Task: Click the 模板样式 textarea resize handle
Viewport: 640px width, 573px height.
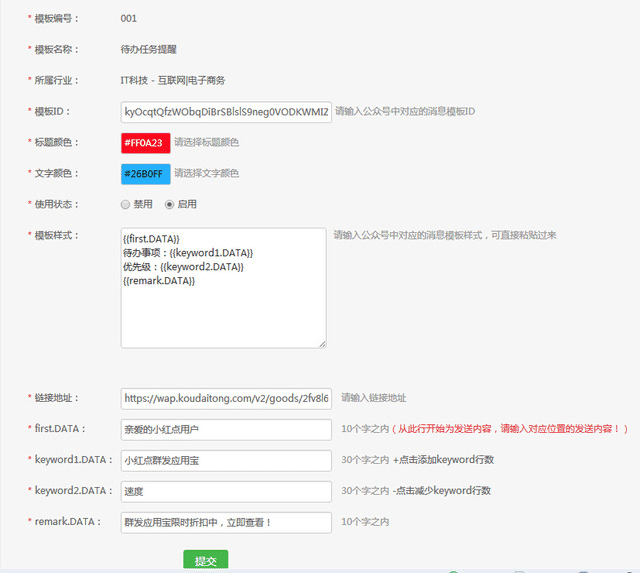Action: point(321,343)
